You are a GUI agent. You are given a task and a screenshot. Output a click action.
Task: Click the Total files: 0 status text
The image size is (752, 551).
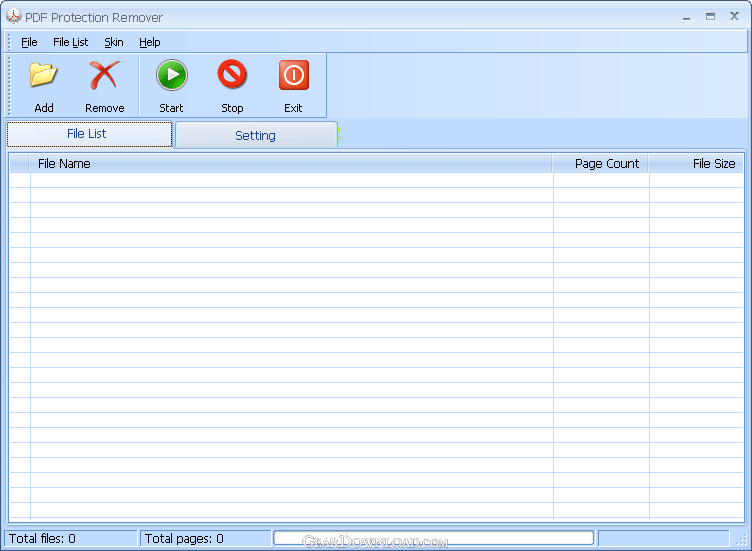point(42,539)
